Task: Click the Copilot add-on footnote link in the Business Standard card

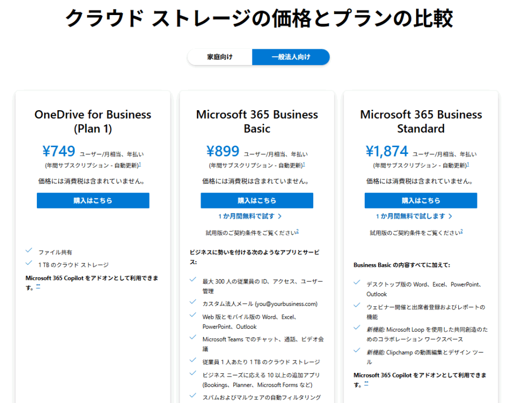Action: [x=366, y=384]
